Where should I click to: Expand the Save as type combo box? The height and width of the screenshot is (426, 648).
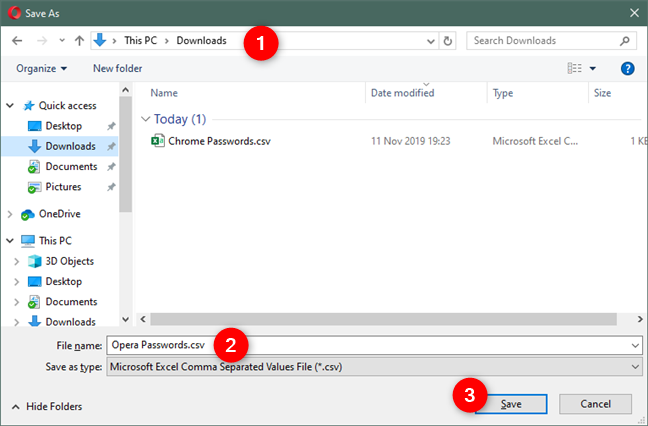(636, 367)
